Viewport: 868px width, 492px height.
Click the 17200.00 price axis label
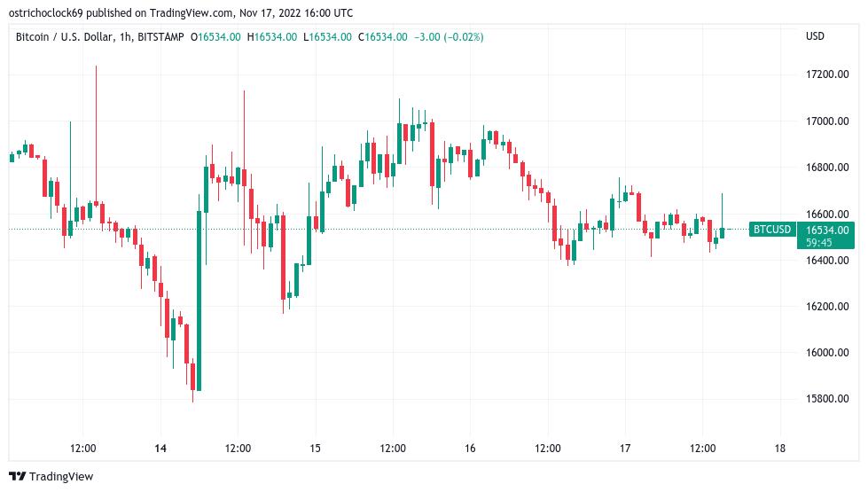[x=826, y=74]
